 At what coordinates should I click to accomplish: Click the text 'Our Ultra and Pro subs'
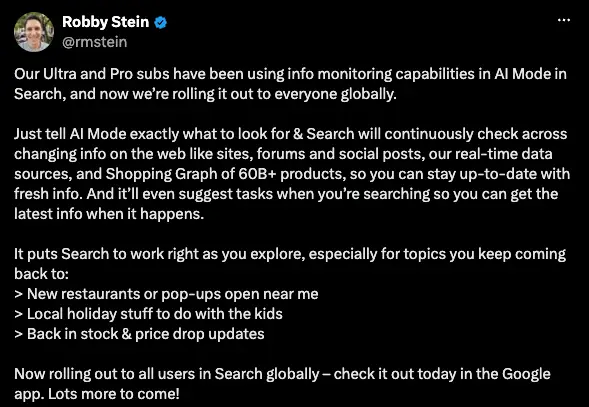pos(92,74)
